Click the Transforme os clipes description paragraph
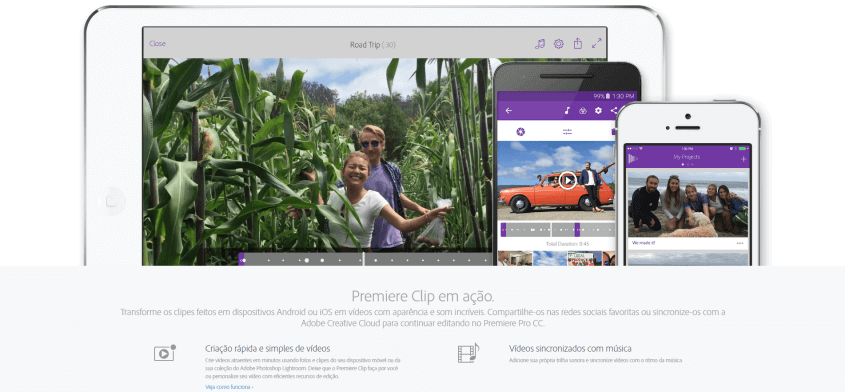The height and width of the screenshot is (392, 845). point(422,318)
